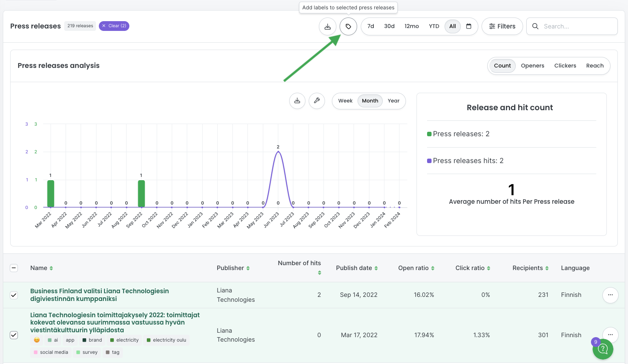Select the Week chart granularity

pyautogui.click(x=345, y=101)
